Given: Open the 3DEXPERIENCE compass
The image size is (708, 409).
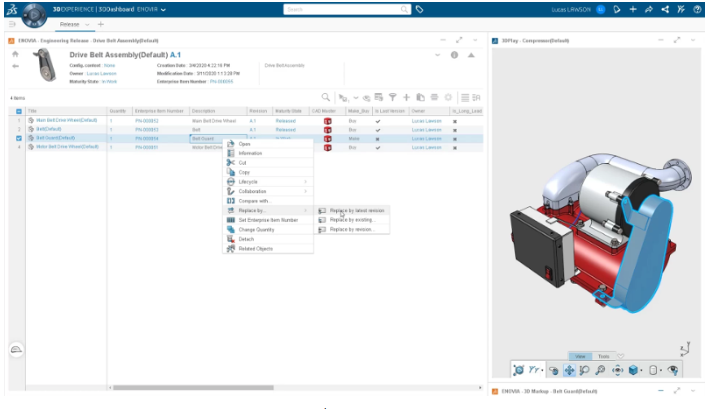Looking at the screenshot, I should click(34, 15).
